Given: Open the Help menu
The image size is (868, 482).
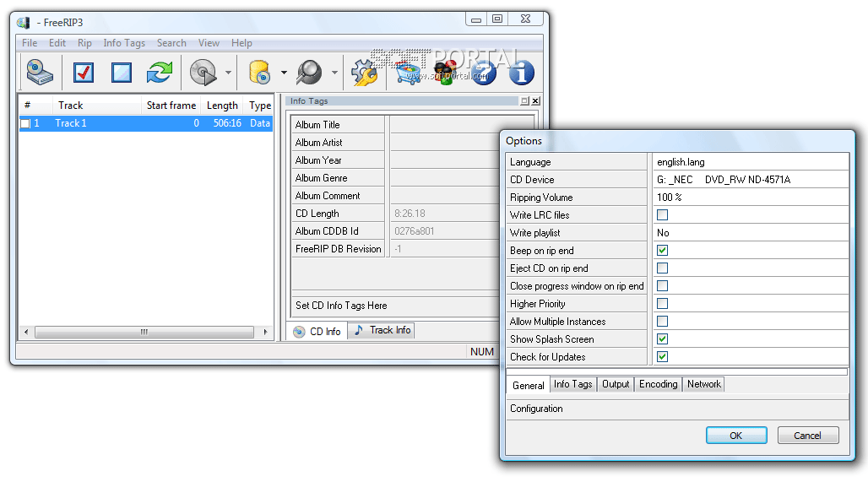Looking at the screenshot, I should 241,42.
